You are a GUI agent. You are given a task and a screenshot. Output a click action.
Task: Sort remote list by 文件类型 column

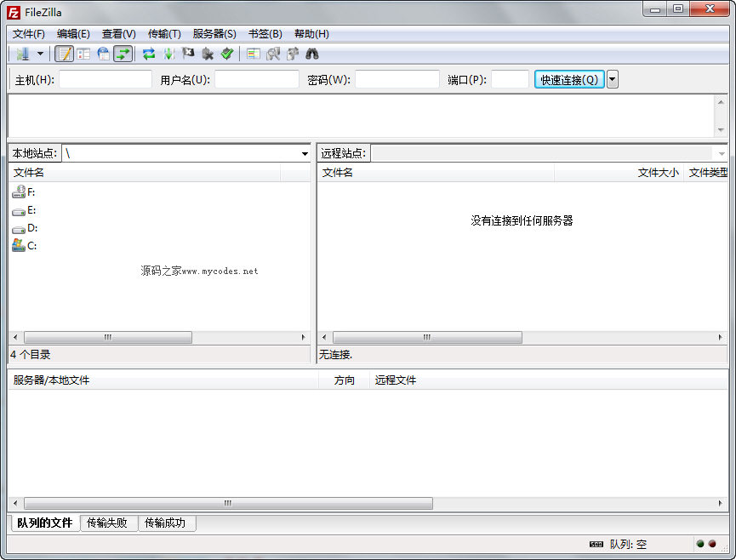pyautogui.click(x=706, y=173)
